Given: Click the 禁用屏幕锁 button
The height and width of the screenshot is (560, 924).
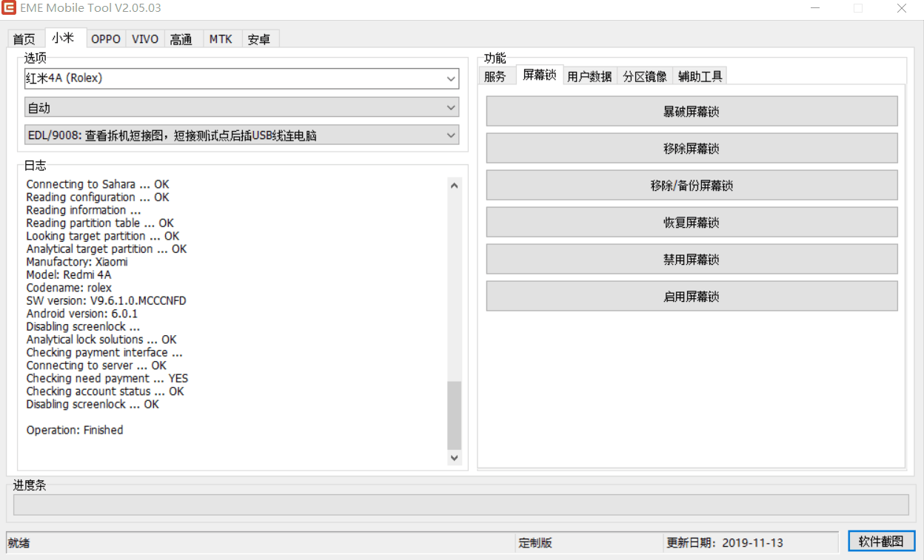Looking at the screenshot, I should 692,260.
